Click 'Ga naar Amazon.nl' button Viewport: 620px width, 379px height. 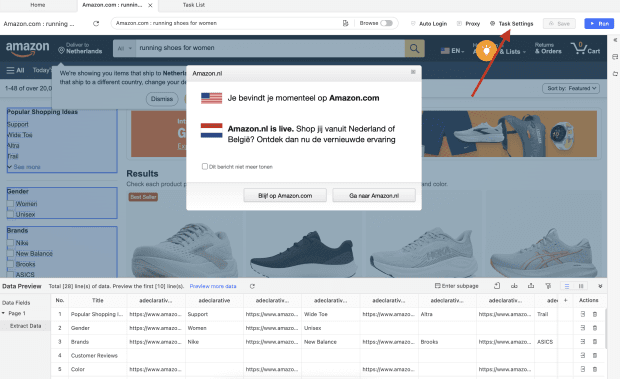point(374,196)
